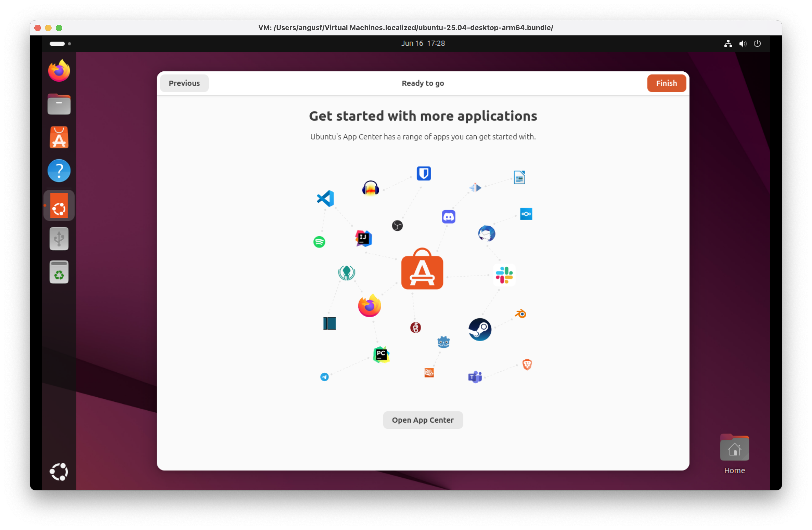Open the removable USB media from the dock
The height and width of the screenshot is (530, 812).
59,238
